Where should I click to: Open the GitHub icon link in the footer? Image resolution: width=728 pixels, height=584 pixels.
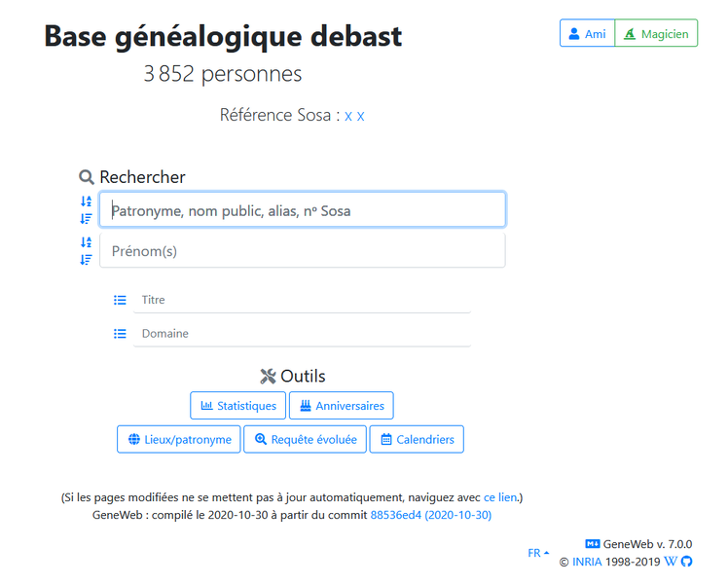(x=686, y=562)
